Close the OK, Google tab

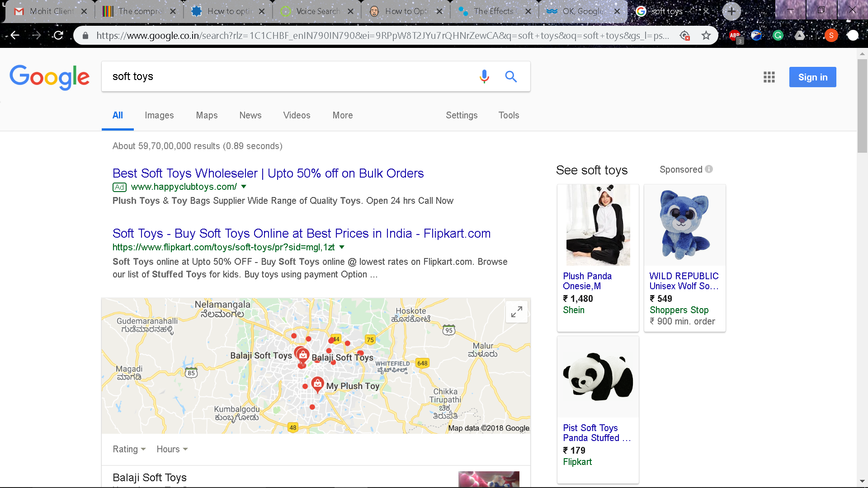617,11
